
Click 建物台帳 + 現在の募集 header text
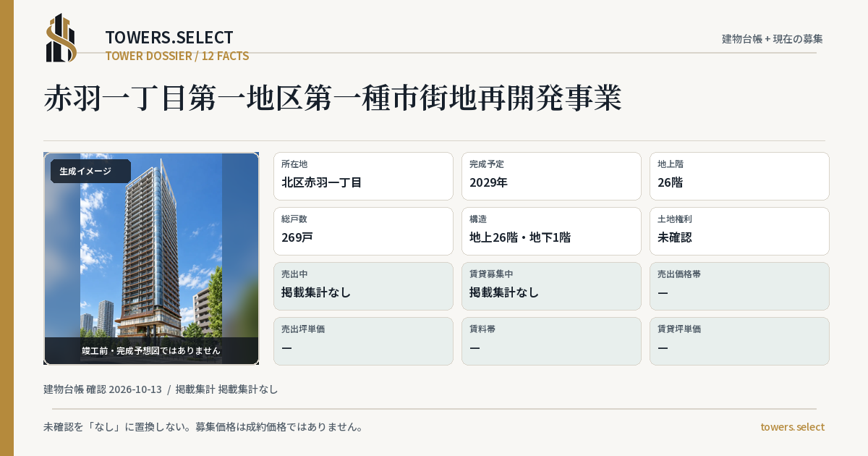(773, 38)
